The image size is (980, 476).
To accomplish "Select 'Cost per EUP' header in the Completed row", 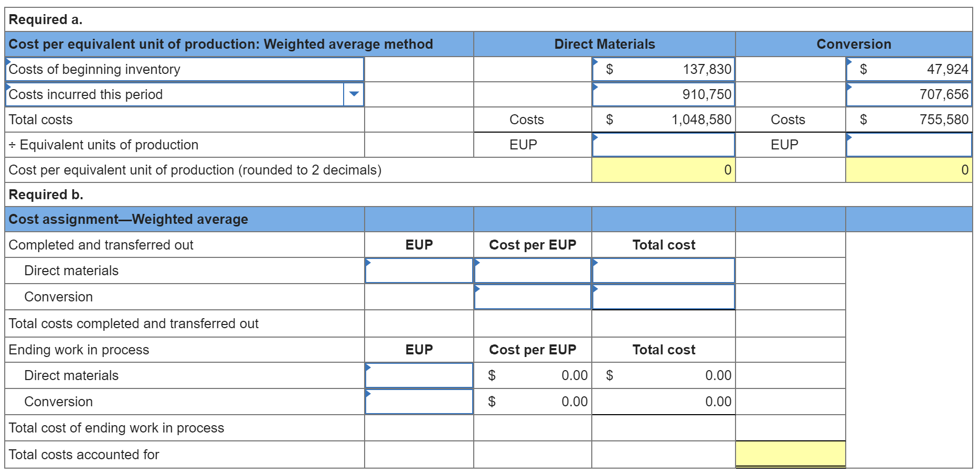I will 532,245.
